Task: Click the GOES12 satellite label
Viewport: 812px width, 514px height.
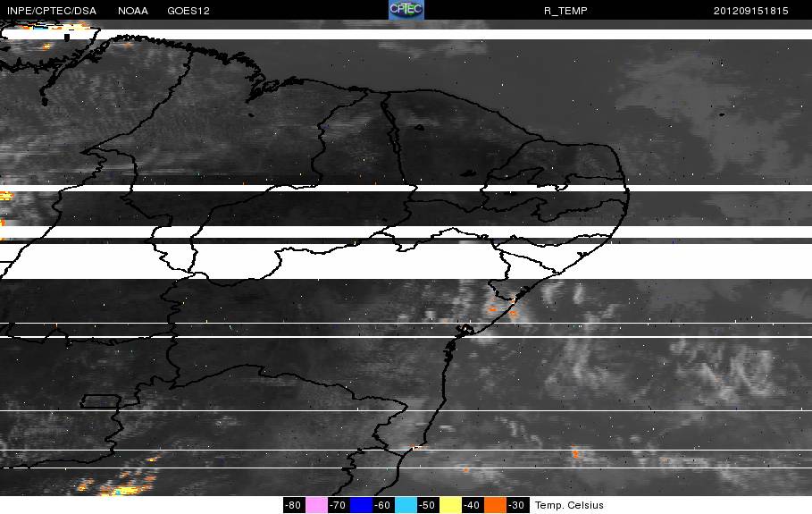Action: pos(188,11)
